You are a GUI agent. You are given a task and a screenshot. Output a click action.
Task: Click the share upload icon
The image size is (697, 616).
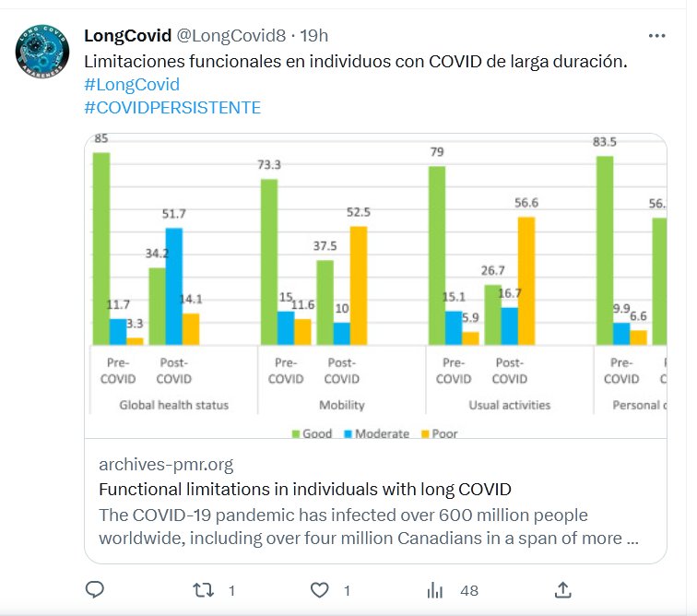(563, 589)
